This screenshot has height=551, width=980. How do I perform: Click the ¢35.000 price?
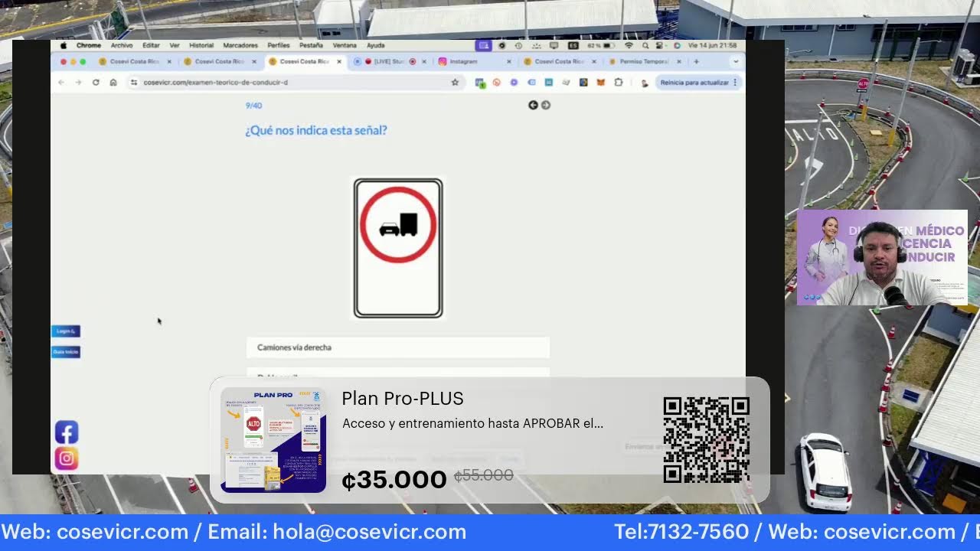394,480
